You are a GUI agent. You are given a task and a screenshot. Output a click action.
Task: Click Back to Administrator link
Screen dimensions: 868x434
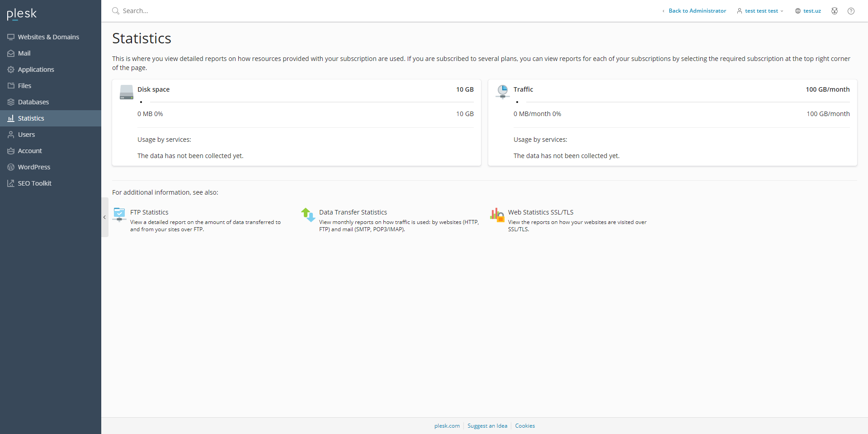point(697,11)
